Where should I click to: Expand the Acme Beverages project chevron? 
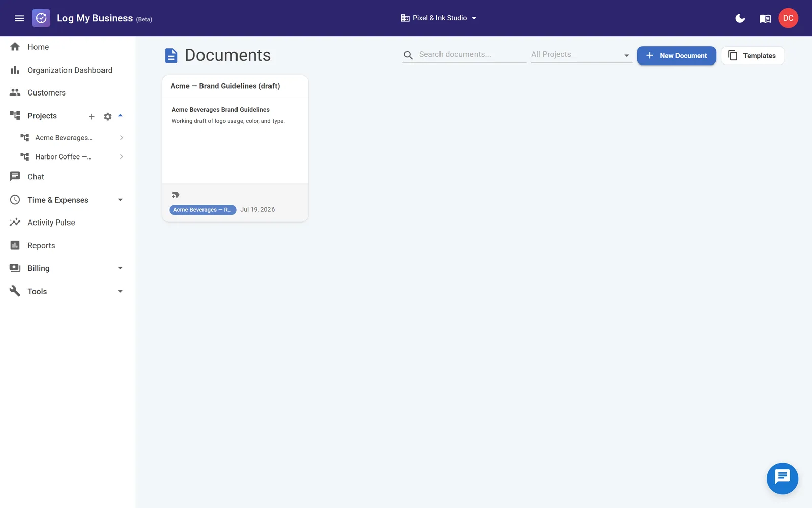coord(122,138)
